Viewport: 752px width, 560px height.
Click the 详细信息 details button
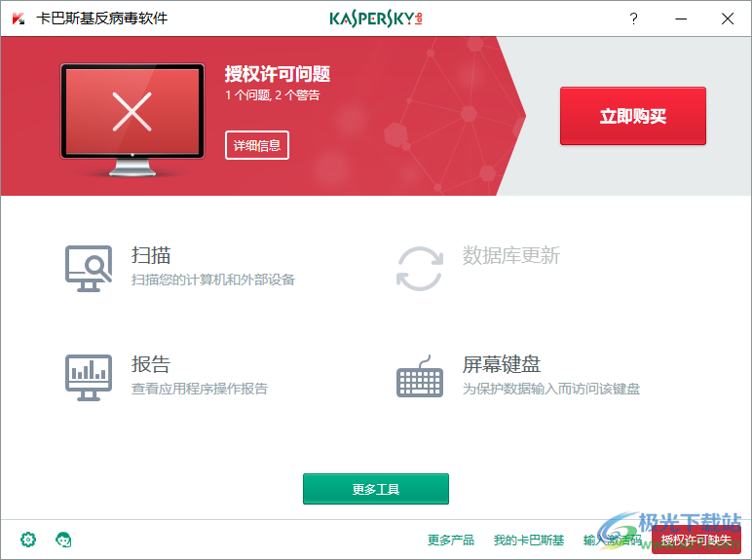(x=257, y=145)
